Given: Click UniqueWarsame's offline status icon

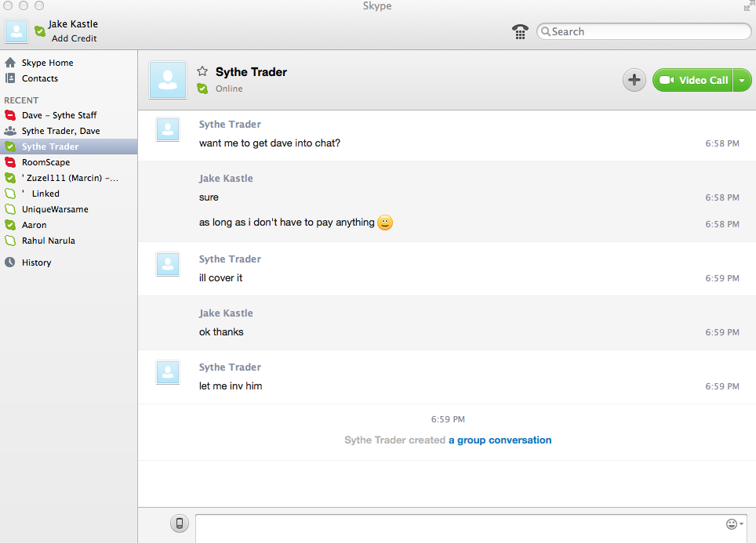Looking at the screenshot, I should pos(10,209).
